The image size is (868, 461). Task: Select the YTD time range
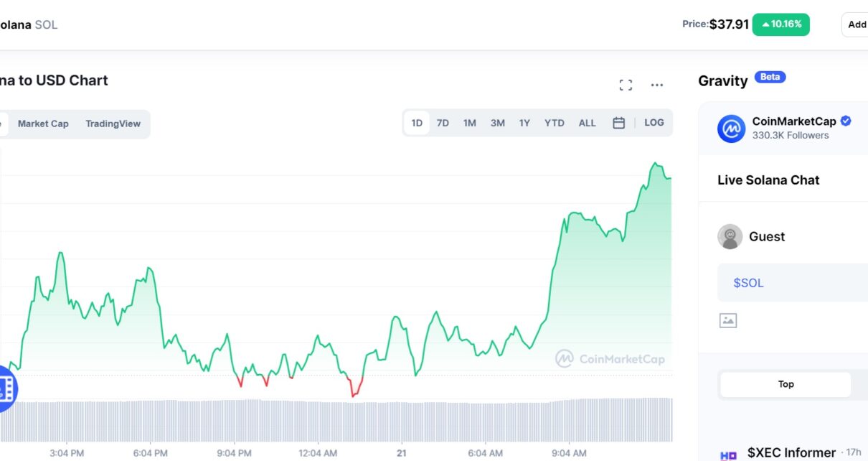tap(555, 123)
